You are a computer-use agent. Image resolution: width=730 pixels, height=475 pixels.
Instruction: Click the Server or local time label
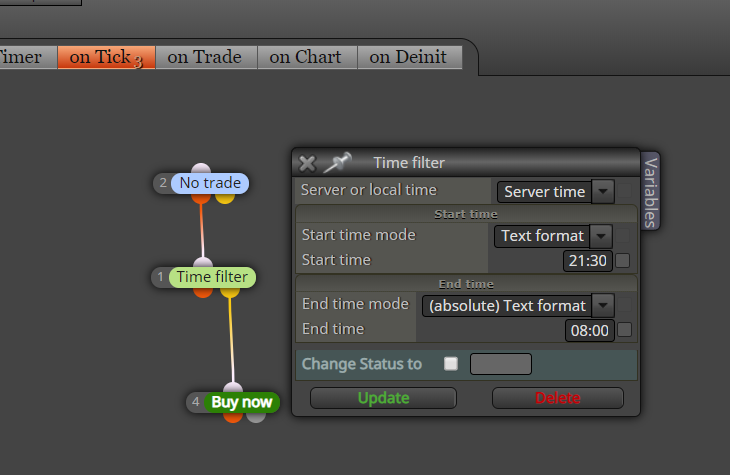point(369,190)
